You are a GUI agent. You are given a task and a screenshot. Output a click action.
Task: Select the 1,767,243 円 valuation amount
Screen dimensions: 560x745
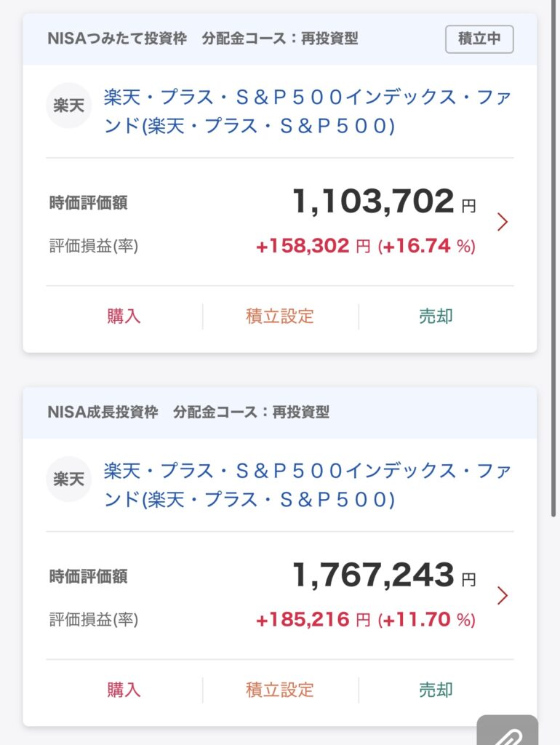(384, 575)
